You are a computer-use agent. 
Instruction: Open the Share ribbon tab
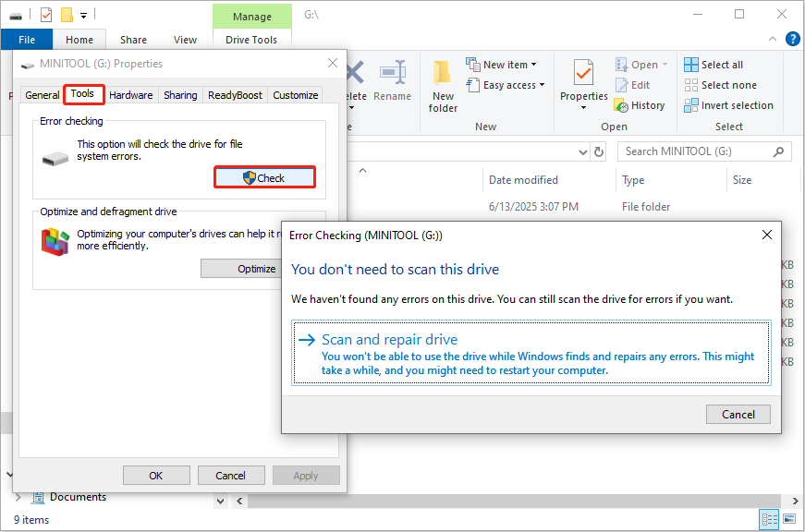(133, 40)
